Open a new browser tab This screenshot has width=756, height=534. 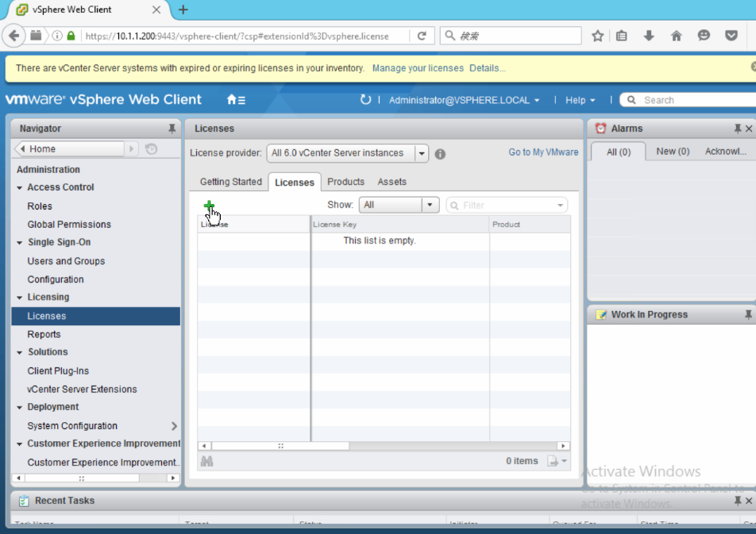[x=183, y=10]
